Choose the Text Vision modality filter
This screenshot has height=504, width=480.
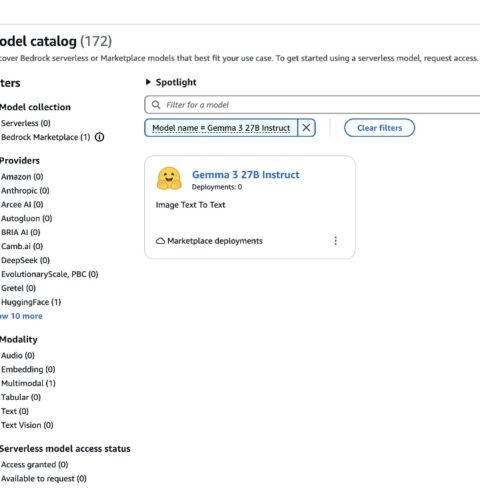[x=27, y=425]
